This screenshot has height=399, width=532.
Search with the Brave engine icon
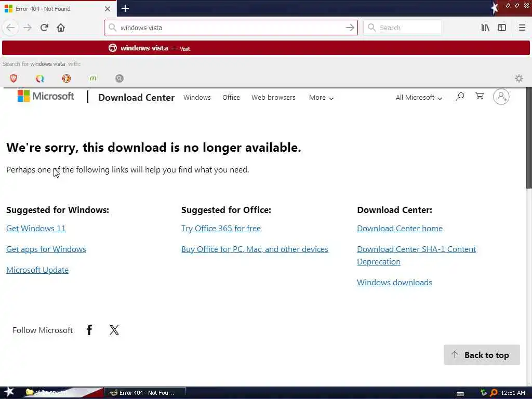[x=14, y=78]
